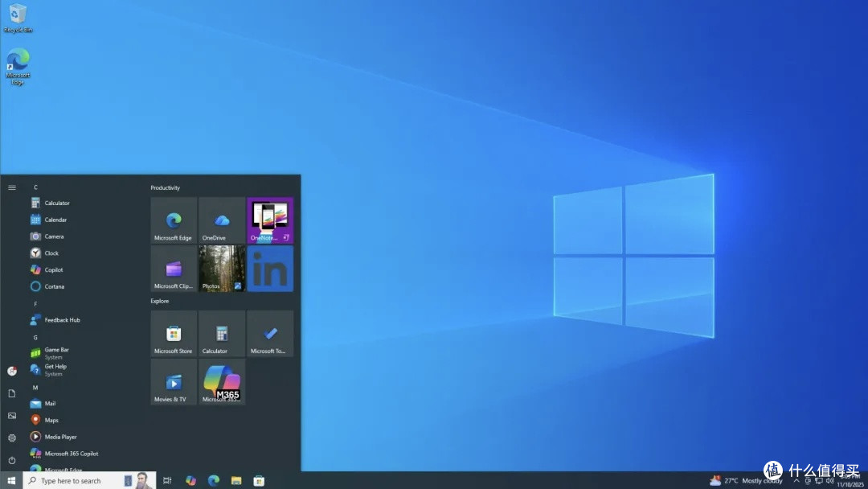Select the Microsoft Edge desktop shortcut

click(x=18, y=67)
